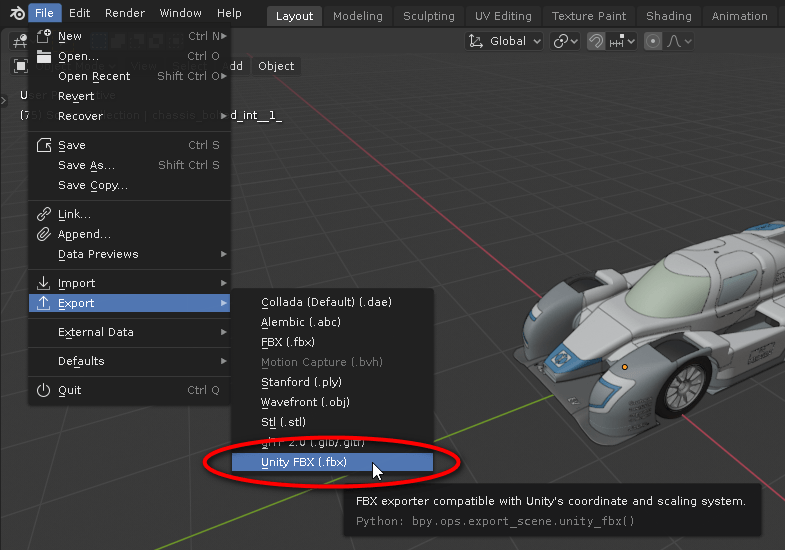Open the Window menu
This screenshot has width=785, height=550.
180,13
